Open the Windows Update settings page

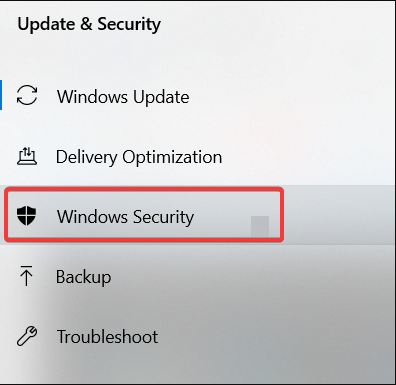click(198, 96)
